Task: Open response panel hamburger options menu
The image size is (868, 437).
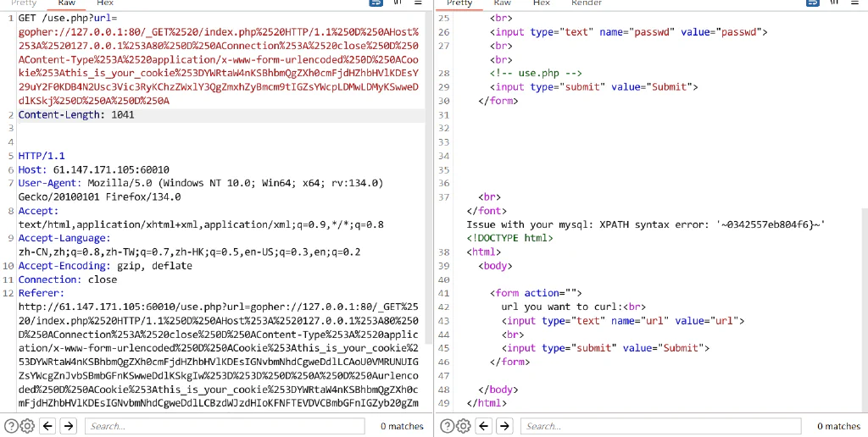Action: coord(854,3)
